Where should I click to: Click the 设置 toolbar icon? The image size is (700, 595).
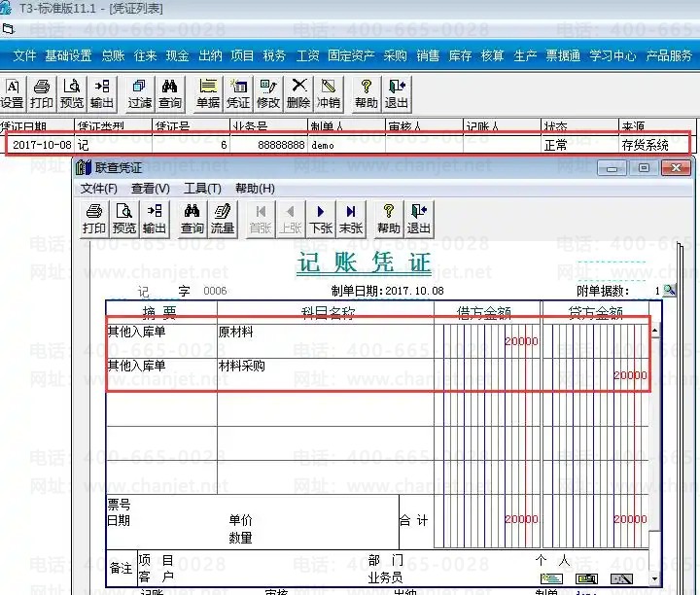(12, 94)
